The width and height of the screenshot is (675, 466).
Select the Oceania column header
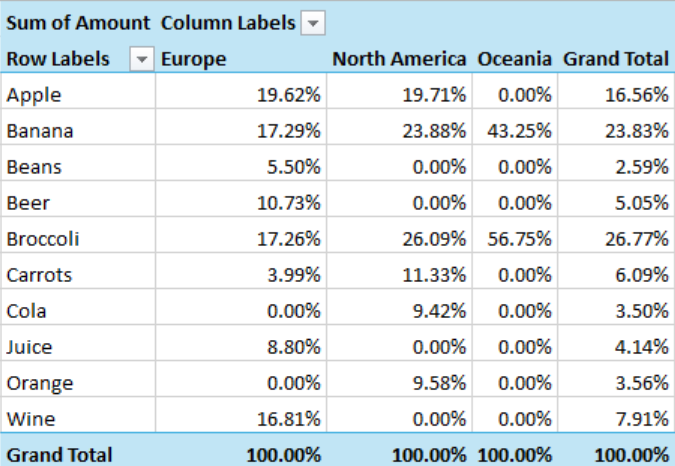pyautogui.click(x=514, y=60)
